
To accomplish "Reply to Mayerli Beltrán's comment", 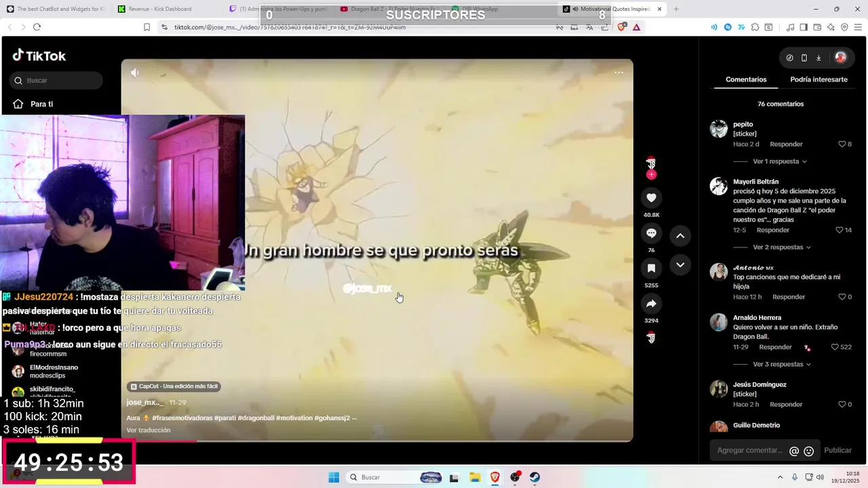I will [772, 230].
